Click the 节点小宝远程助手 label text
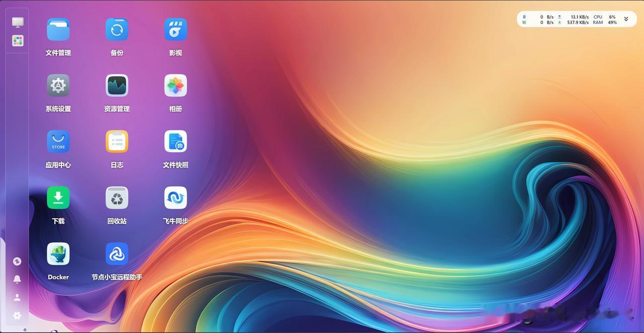Screen dimensions: 644x333 [x=117, y=277]
